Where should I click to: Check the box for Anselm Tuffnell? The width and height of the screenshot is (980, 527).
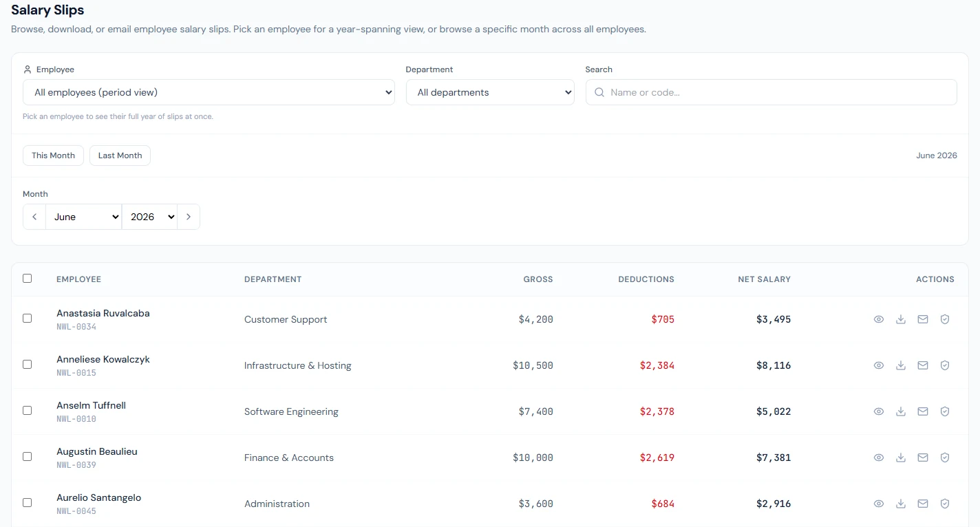click(27, 411)
